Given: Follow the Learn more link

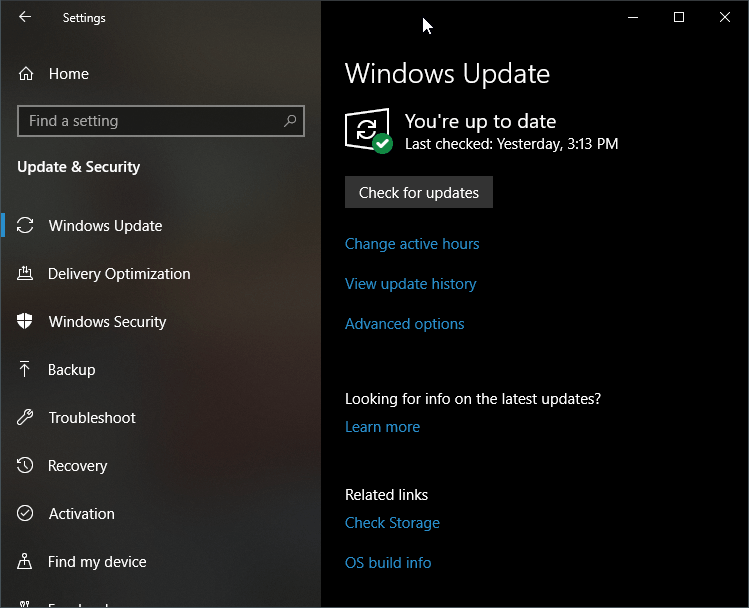Looking at the screenshot, I should point(382,427).
